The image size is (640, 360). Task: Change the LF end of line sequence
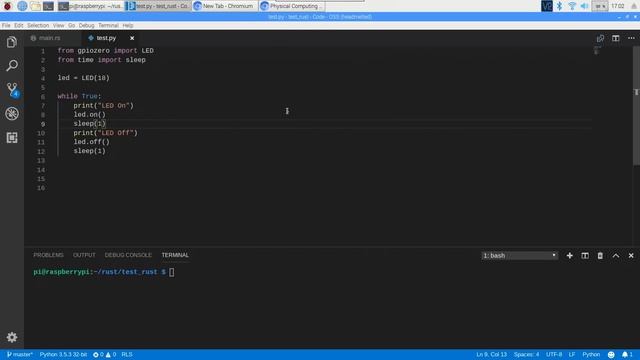[572, 355]
